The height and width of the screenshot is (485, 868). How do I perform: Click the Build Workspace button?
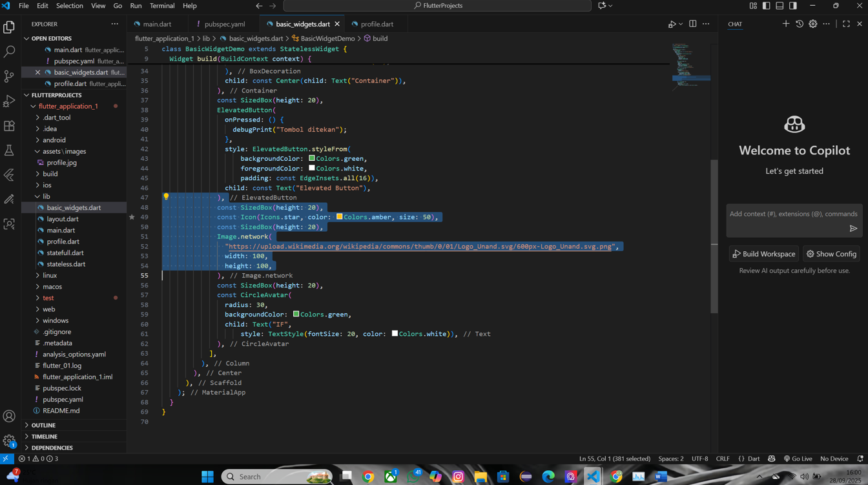[x=763, y=254]
